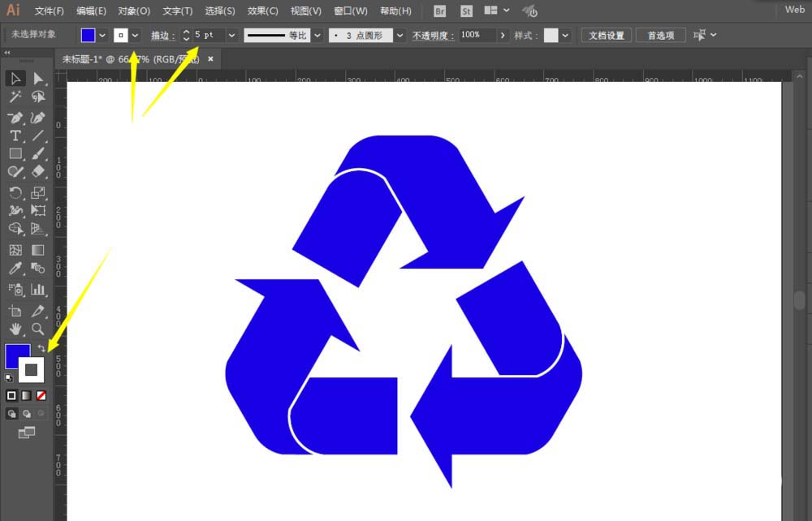Screen dimensions: 812x521
Task: Click the 文档设置 button
Action: tap(607, 35)
